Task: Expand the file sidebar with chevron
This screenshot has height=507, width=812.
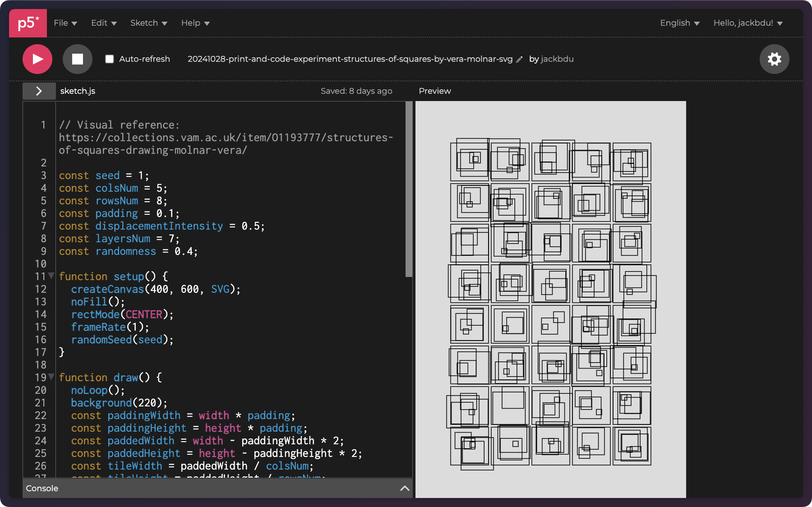Action: pyautogui.click(x=39, y=91)
